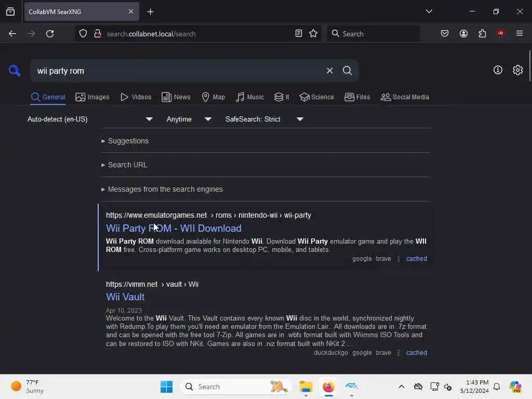Open the Firefox account icon
The image size is (532, 399).
point(463,34)
